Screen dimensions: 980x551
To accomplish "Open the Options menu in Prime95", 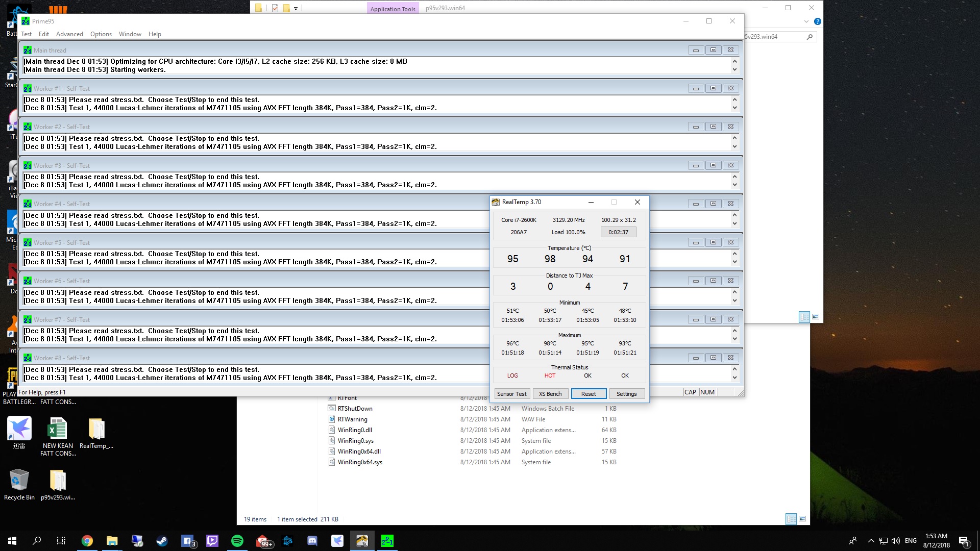I will click(101, 34).
